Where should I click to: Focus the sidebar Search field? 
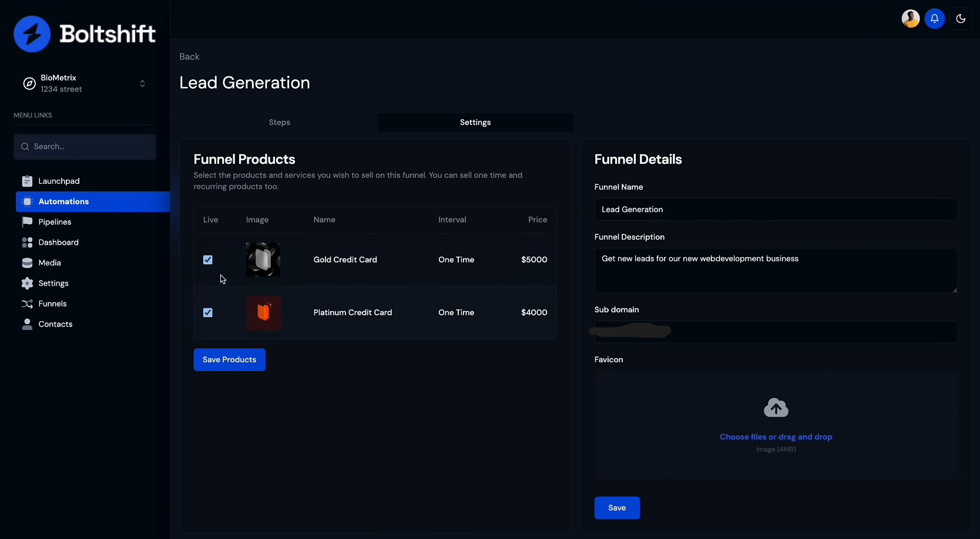85,147
